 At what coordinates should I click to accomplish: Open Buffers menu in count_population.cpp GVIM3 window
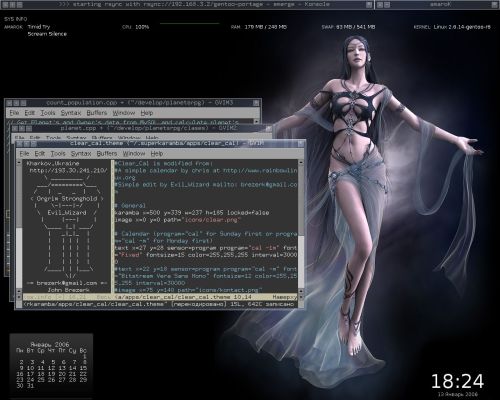[x=97, y=113]
